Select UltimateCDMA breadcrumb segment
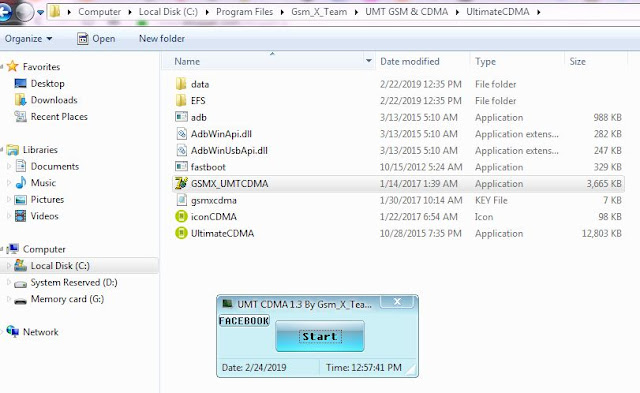Viewport: 640px width, 393px height. (498, 12)
